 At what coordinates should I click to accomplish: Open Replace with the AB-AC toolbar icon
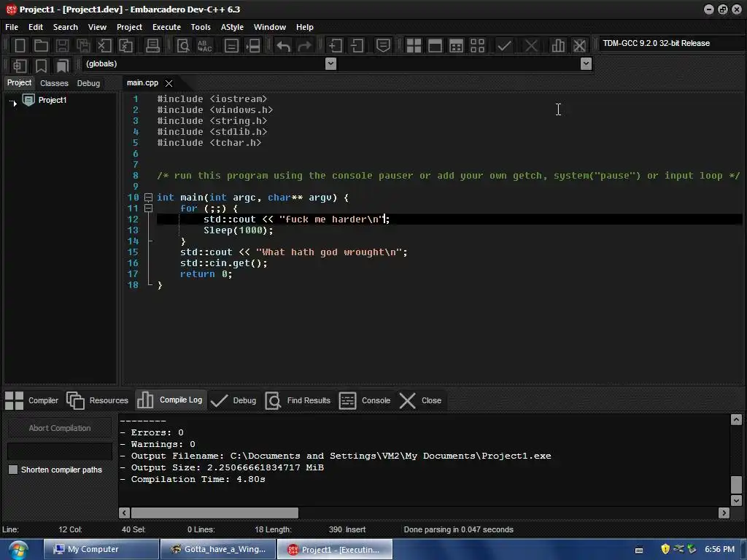click(x=204, y=46)
